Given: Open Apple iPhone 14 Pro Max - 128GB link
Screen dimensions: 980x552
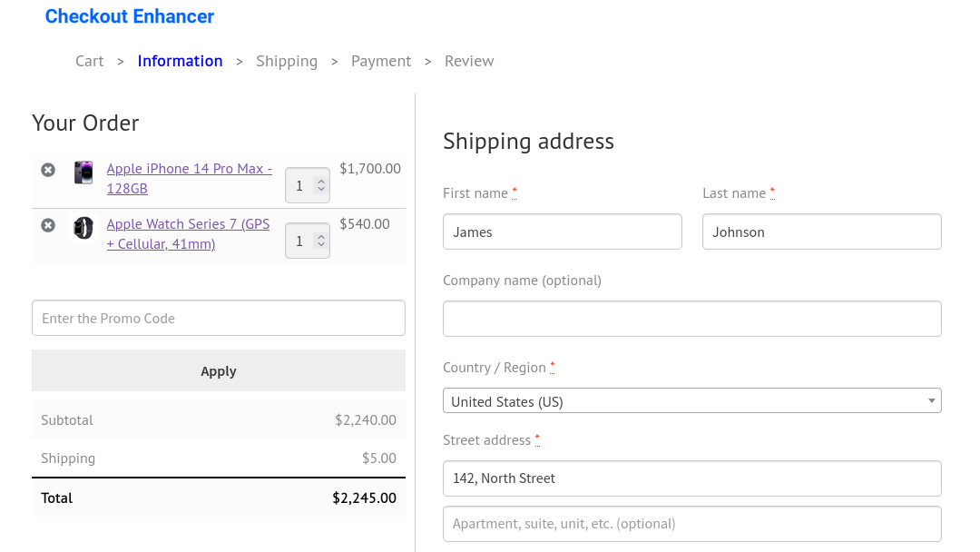Looking at the screenshot, I should click(x=190, y=178).
